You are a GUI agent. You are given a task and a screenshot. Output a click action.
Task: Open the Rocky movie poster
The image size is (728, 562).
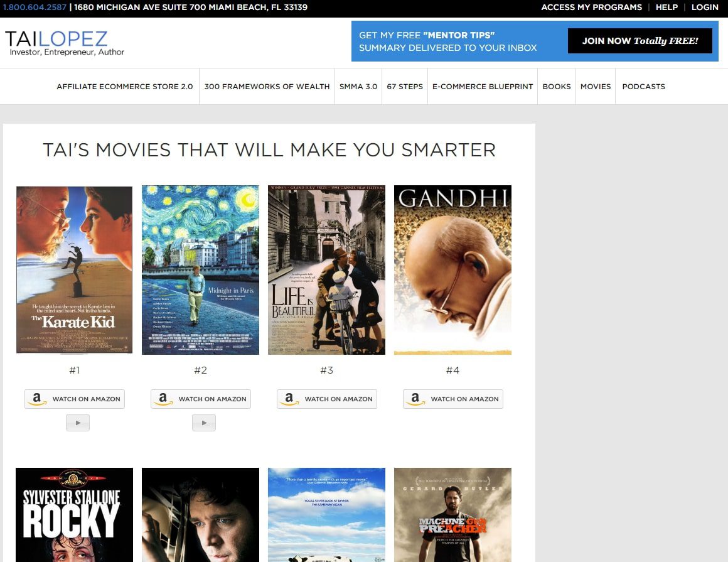(x=74, y=515)
